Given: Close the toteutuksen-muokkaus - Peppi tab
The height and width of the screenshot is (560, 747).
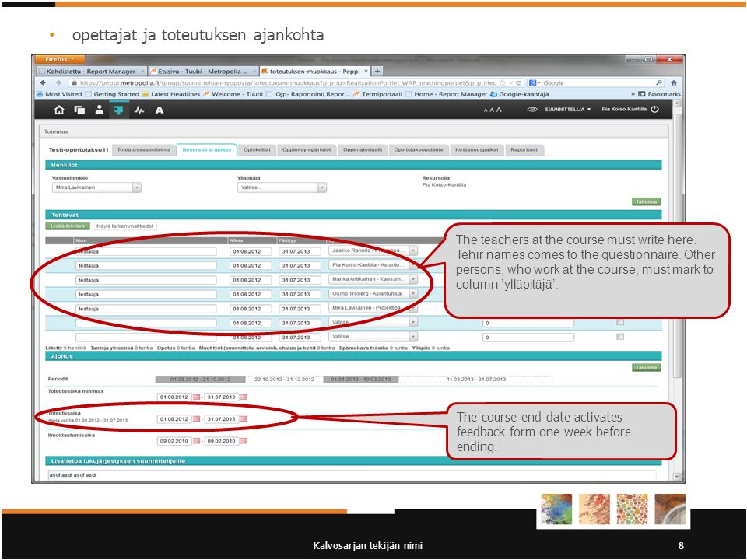Looking at the screenshot, I should [x=366, y=71].
